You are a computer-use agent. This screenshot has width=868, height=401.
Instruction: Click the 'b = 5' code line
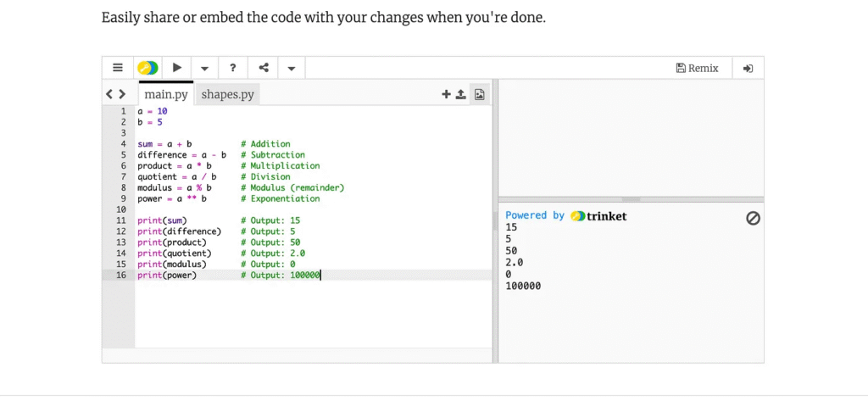(x=150, y=122)
